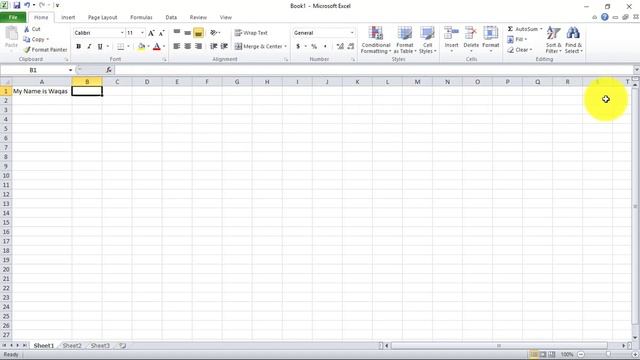This screenshot has height=360, width=640.
Task: Open Merge & Center dropdown arrow
Action: (x=285, y=47)
